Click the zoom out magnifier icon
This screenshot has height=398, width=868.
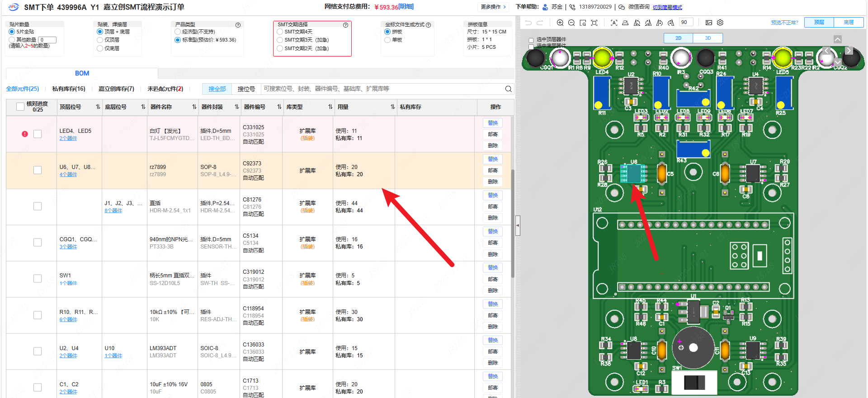pos(571,23)
